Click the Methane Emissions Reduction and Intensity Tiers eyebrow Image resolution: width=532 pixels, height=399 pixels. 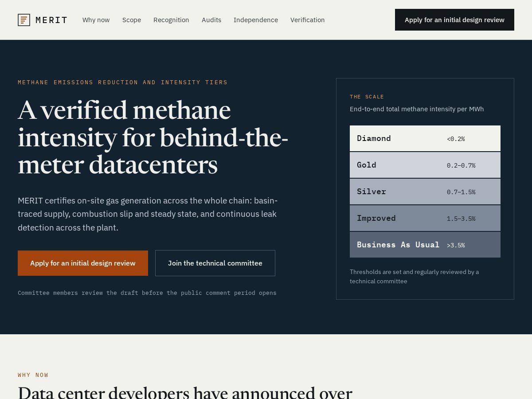(x=123, y=82)
